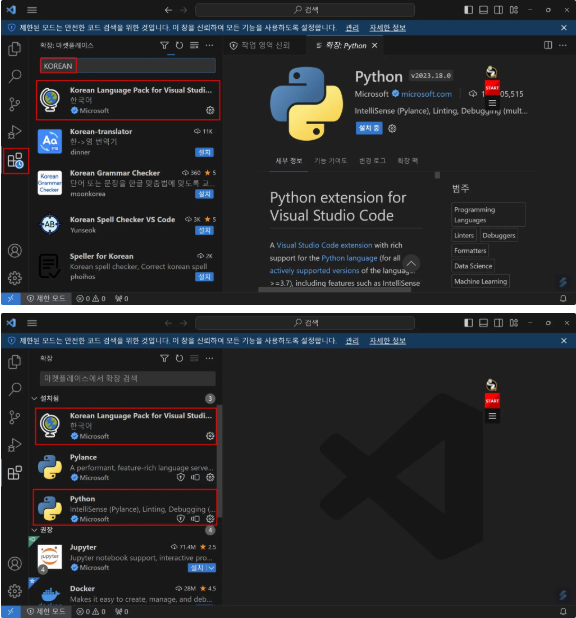Open hamburger menu in Python extension window
The width and height of the screenshot is (576, 618).
pos(32,10)
